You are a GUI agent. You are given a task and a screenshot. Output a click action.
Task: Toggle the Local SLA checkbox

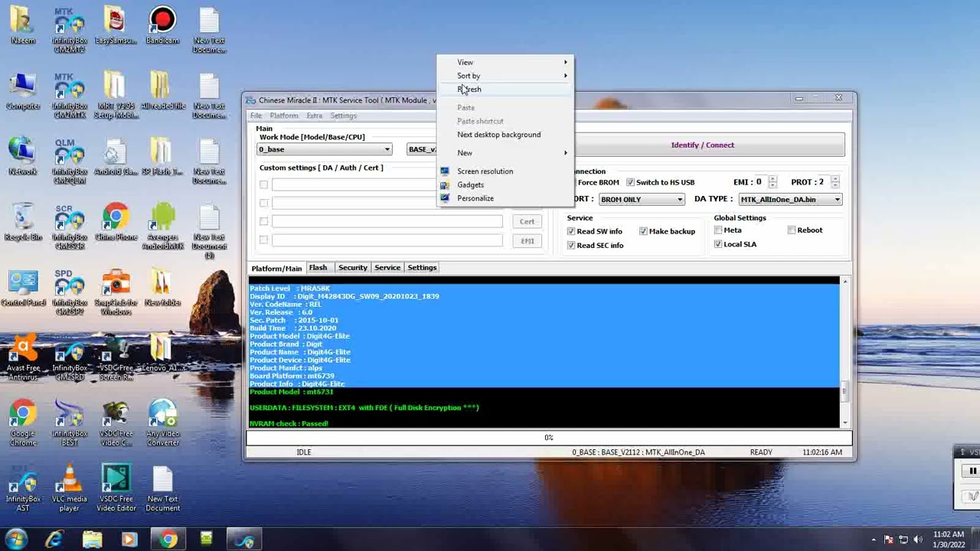click(718, 244)
